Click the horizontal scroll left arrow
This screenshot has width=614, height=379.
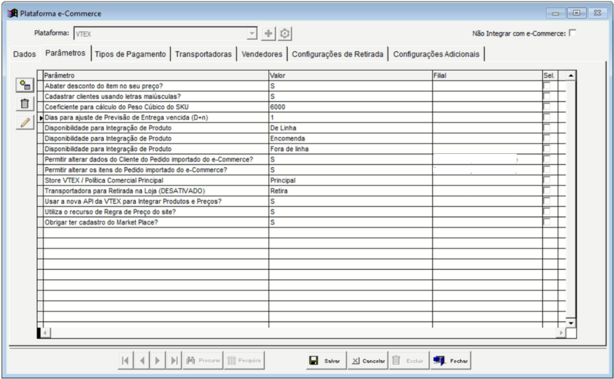[45, 333]
